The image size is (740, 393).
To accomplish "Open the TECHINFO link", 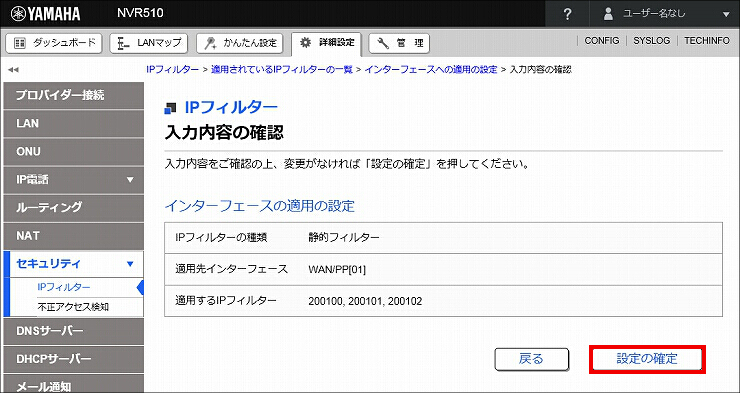I will (707, 41).
